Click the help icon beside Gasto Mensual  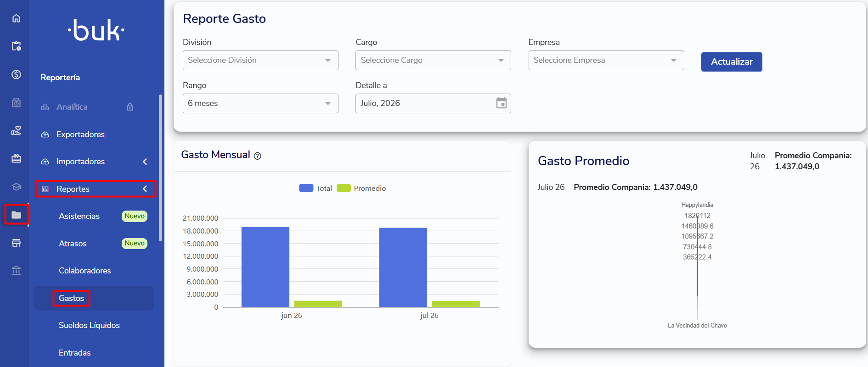[258, 156]
